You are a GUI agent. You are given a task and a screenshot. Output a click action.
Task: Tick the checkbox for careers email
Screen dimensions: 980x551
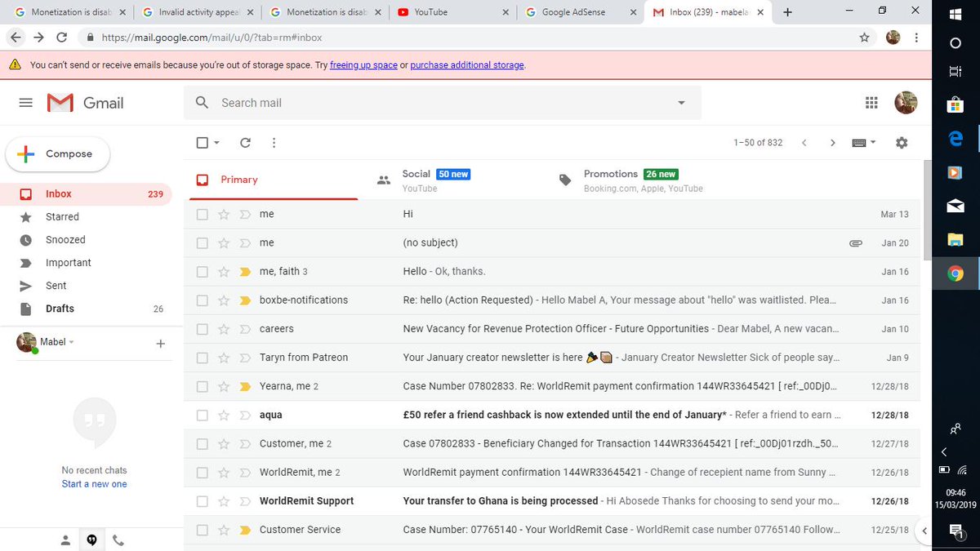point(203,329)
